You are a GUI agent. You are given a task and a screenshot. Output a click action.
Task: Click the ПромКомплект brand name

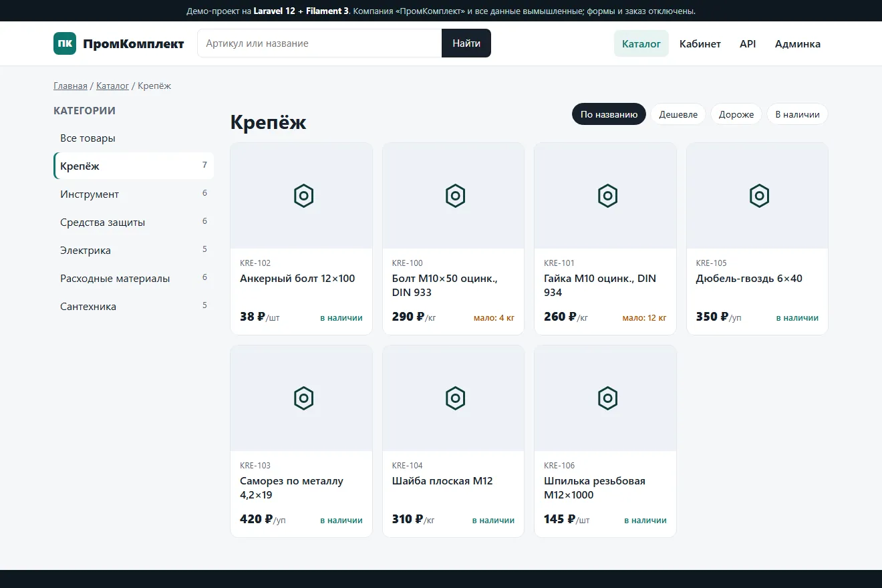pos(134,43)
